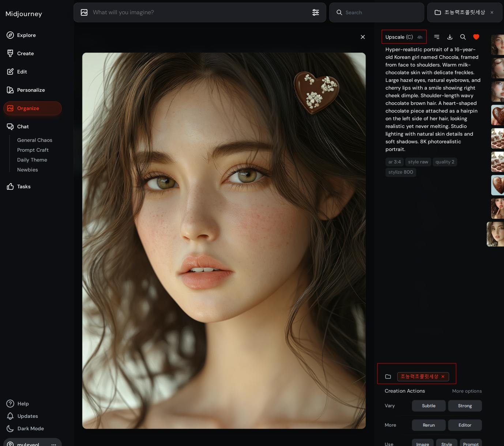Image resolution: width=504 pixels, height=446 pixels.
Task: Click the Help question mark icon
Action: pos(10,404)
